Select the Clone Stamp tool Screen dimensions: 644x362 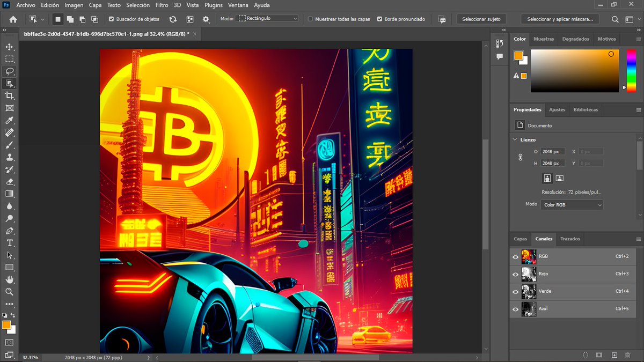10,157
